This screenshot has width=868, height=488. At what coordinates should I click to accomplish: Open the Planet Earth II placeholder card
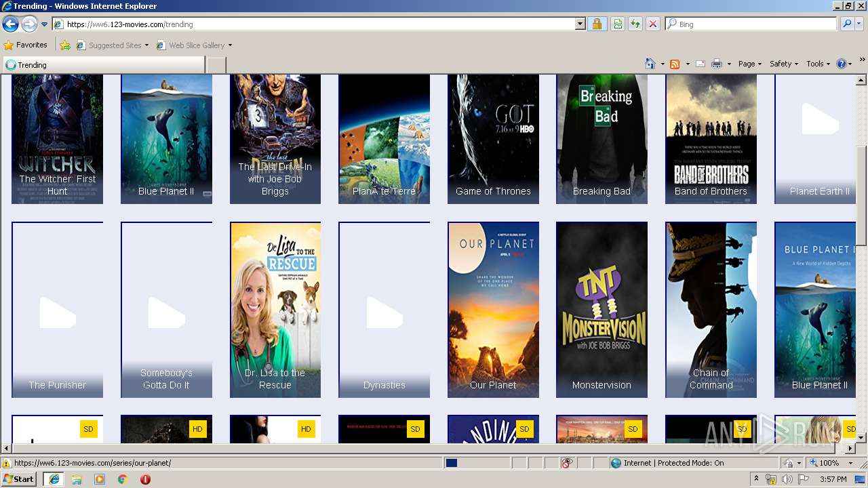pyautogui.click(x=816, y=139)
